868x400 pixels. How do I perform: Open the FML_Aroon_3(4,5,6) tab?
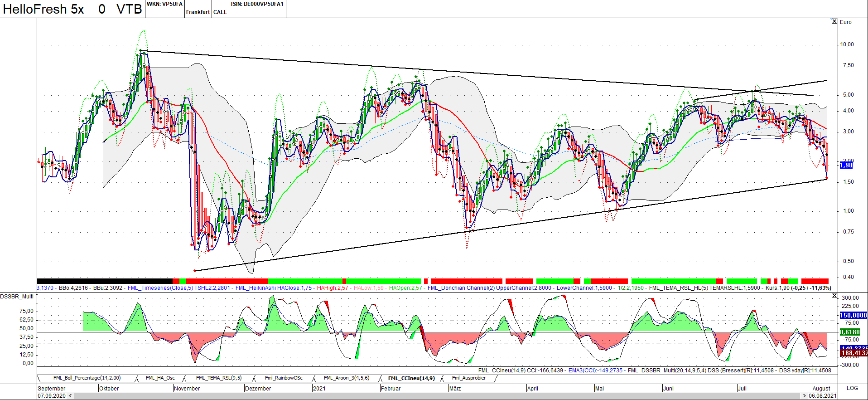[x=347, y=378]
